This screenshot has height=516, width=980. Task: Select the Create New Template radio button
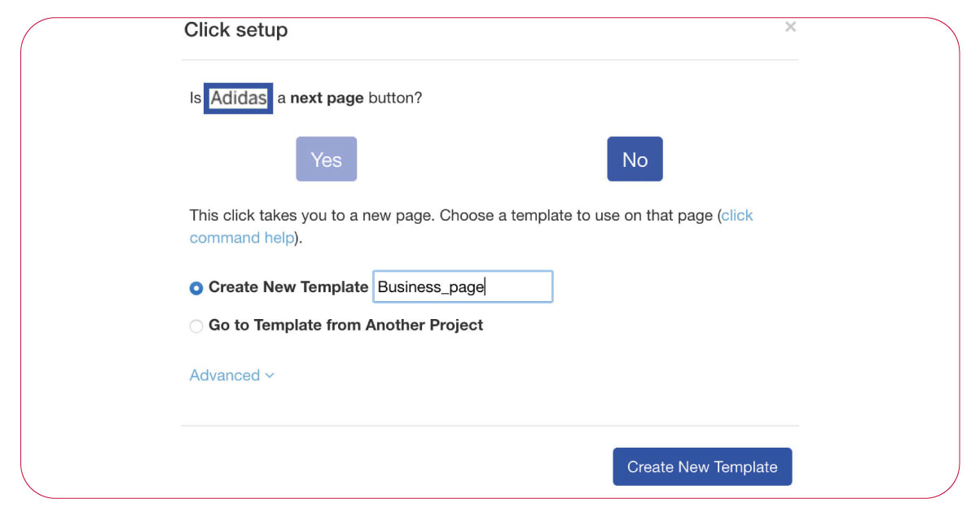[x=196, y=288]
